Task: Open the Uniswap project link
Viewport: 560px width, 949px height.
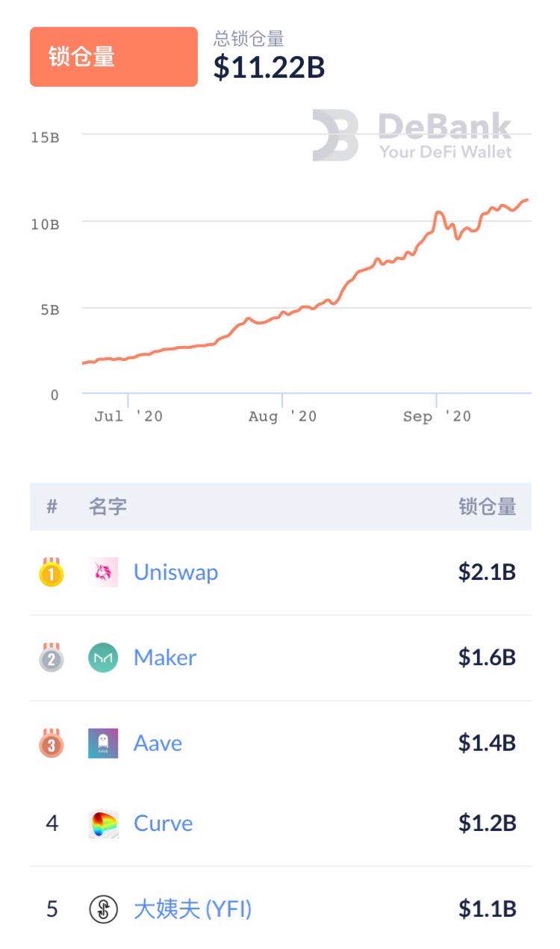Action: pyautogui.click(x=175, y=572)
